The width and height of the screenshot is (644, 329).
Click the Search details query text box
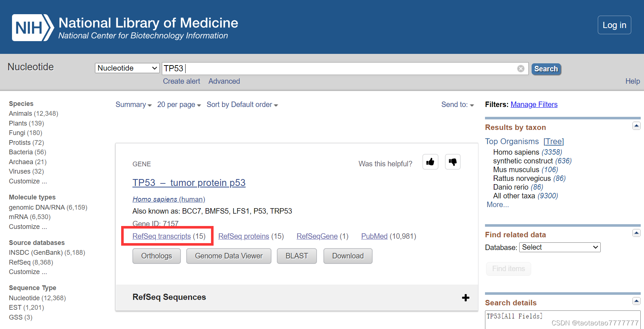562,320
